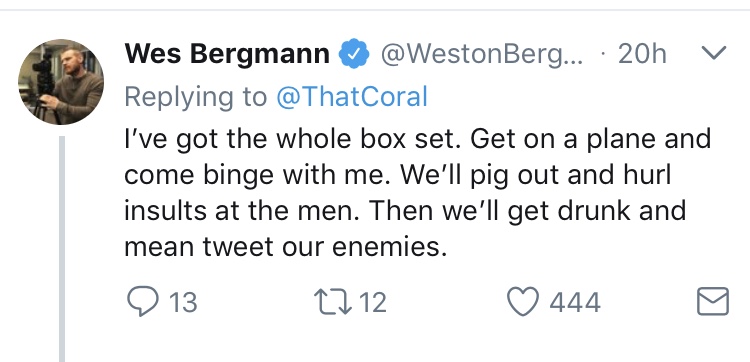This screenshot has height=362, width=750.
Task: Click the reply speech bubble icon
Action: (x=143, y=301)
